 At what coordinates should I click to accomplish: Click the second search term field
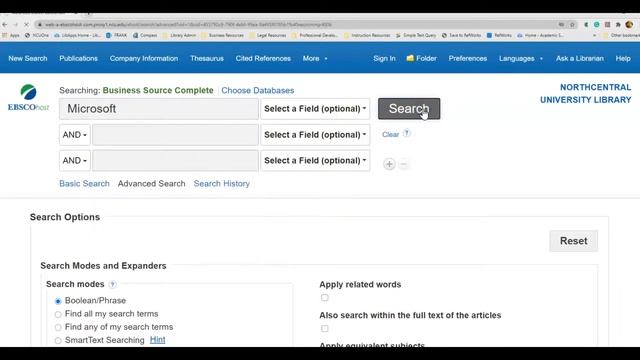click(x=175, y=135)
